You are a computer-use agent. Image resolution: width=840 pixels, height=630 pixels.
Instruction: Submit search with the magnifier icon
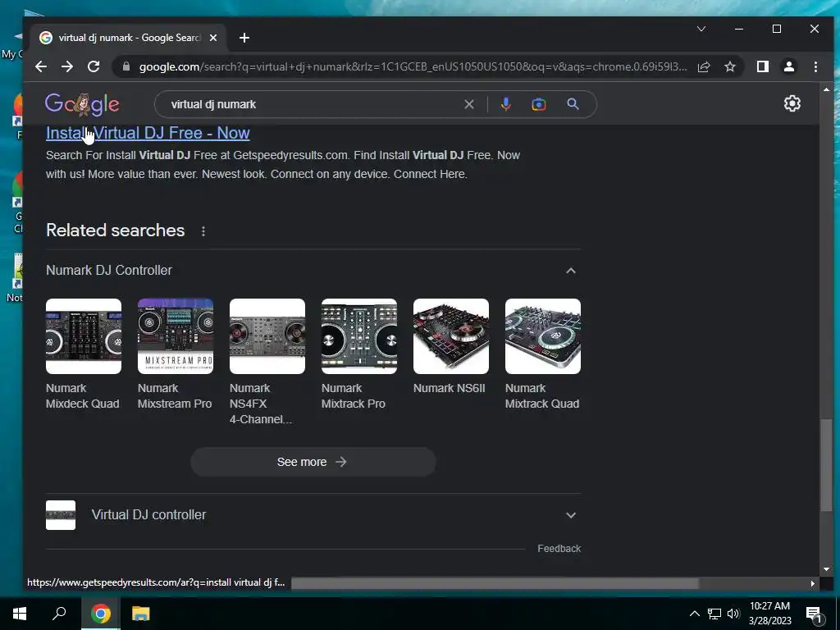573,104
